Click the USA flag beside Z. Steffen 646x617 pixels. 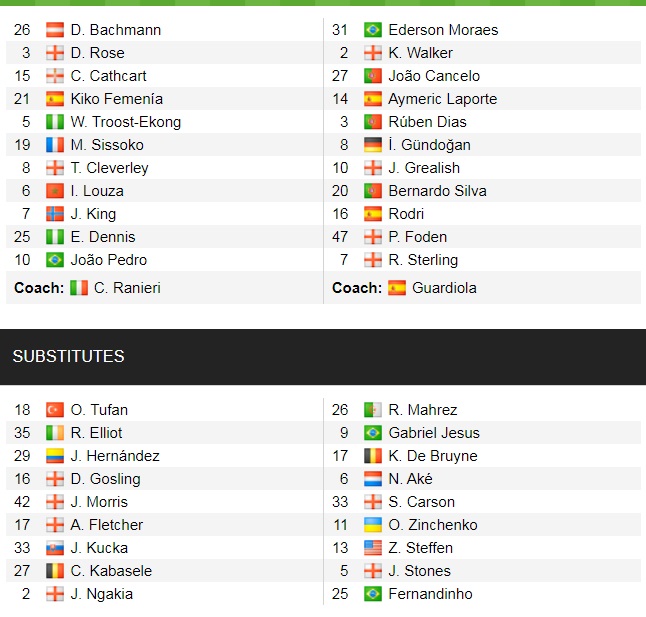pos(373,548)
